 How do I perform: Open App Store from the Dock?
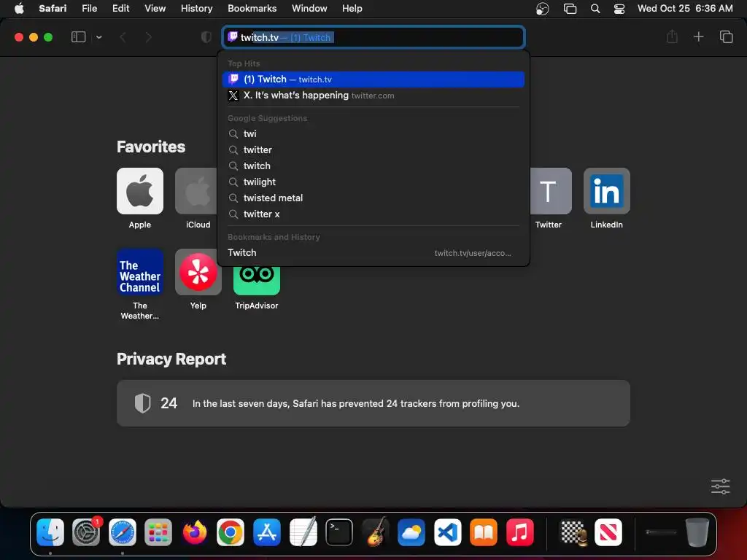tap(267, 532)
